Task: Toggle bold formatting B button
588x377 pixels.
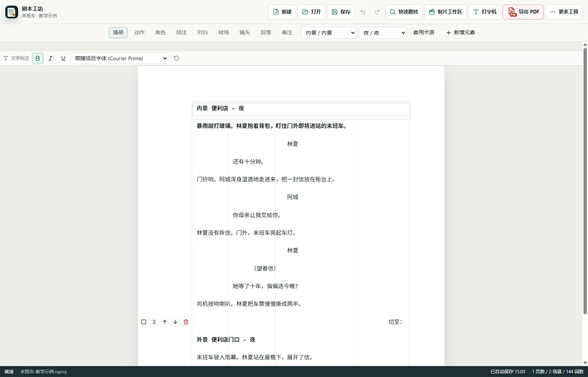Action: [x=38, y=58]
